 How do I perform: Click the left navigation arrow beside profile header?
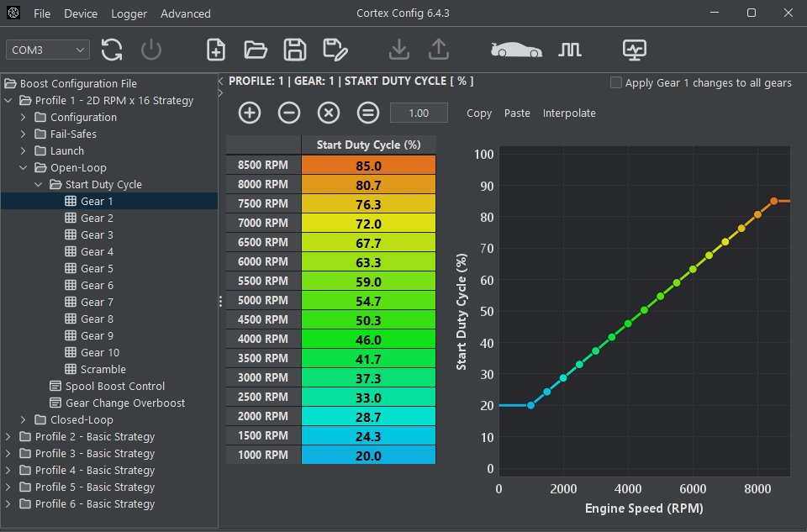tap(221, 82)
